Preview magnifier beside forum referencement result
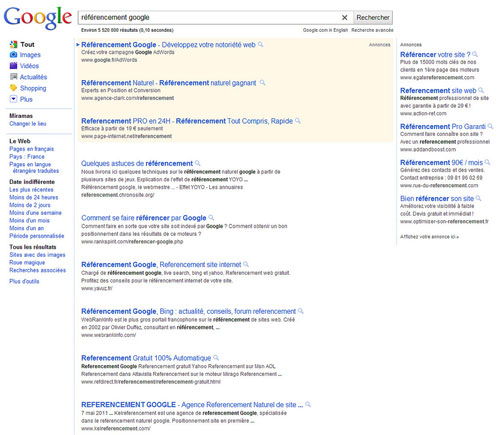This screenshot has height=435, width=500. [x=300, y=311]
